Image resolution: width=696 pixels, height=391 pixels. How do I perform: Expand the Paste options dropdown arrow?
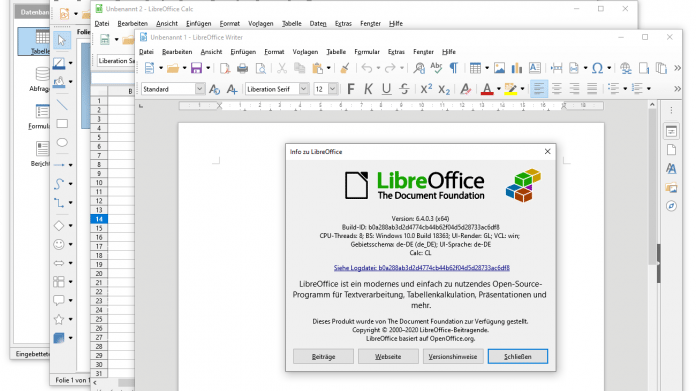point(328,68)
